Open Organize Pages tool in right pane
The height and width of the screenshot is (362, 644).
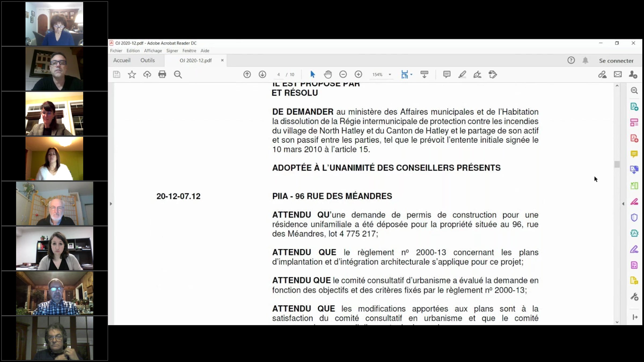coord(634,186)
